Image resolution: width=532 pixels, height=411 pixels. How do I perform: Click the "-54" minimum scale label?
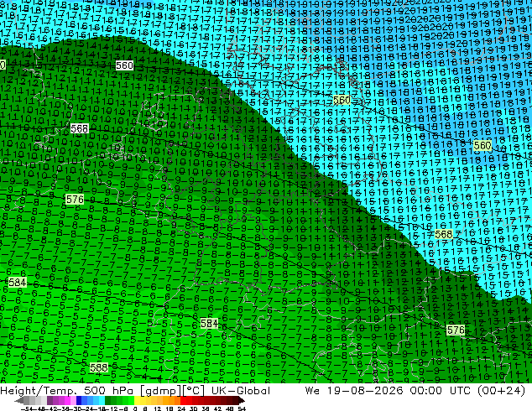click(x=27, y=408)
